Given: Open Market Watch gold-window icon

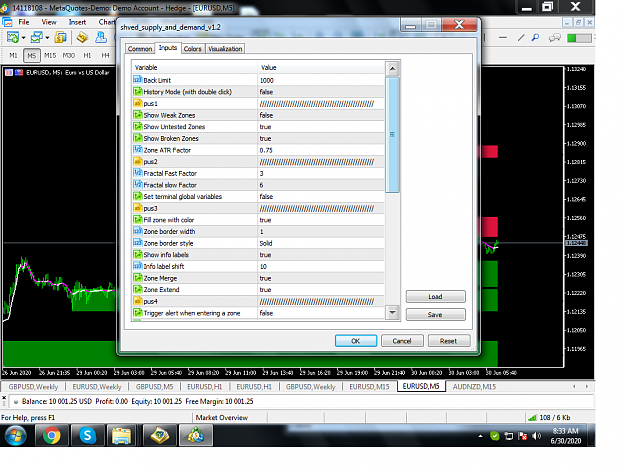Looking at the screenshot, I should click(x=61, y=37).
